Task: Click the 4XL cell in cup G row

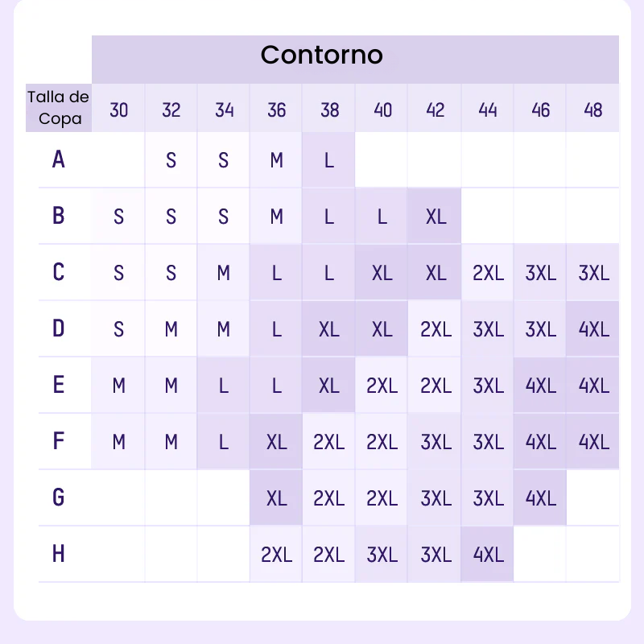Action: 540,497
